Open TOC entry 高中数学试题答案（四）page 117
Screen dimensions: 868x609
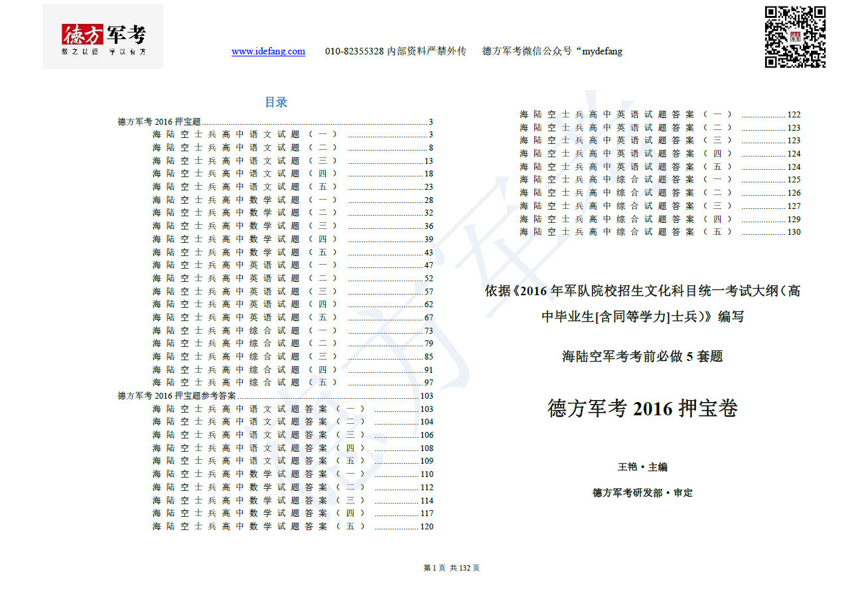(293, 513)
